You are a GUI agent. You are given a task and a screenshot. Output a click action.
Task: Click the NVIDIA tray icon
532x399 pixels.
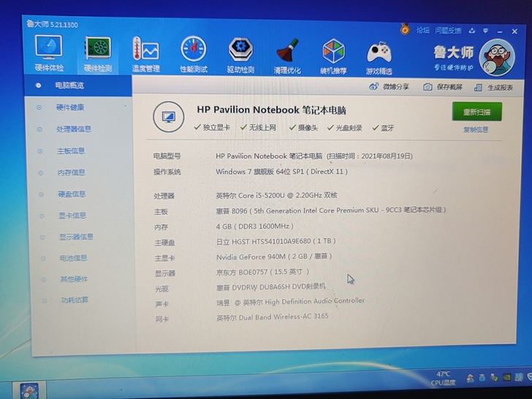click(x=506, y=378)
